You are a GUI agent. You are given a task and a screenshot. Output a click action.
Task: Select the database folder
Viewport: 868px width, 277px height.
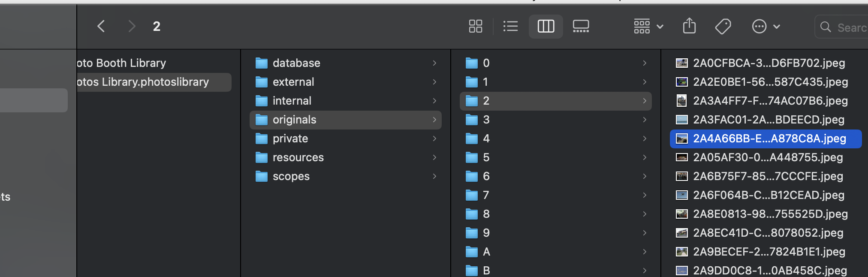pos(296,63)
